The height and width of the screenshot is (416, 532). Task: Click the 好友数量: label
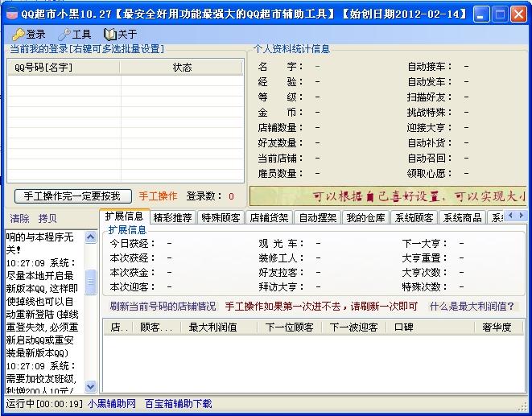[x=280, y=143]
